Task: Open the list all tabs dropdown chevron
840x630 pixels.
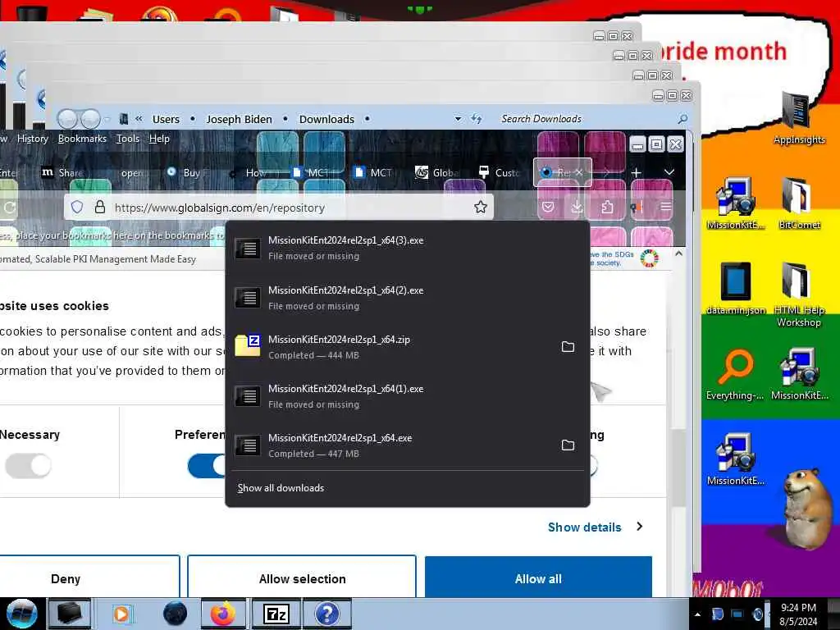Action: point(669,172)
